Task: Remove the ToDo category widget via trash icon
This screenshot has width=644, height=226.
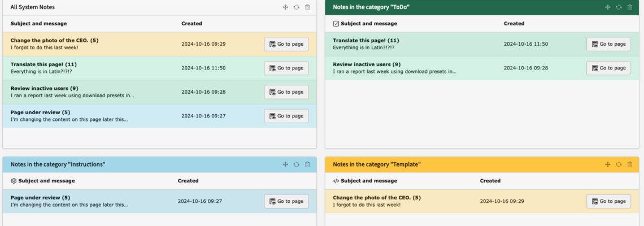Action: pos(630,7)
